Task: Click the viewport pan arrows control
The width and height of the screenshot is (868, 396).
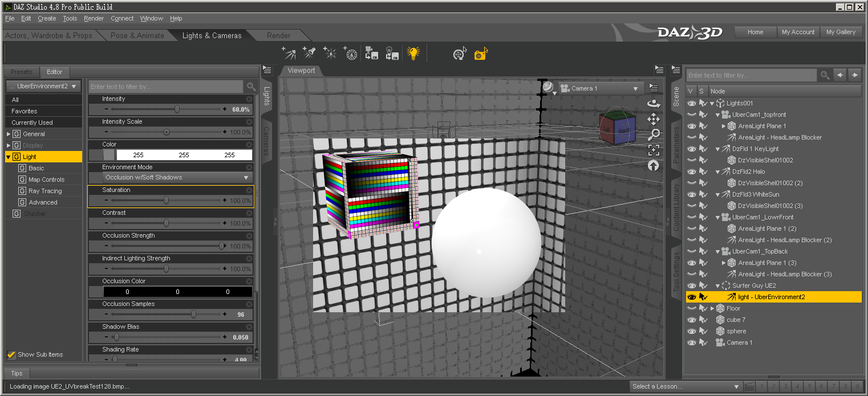Action: (x=654, y=119)
